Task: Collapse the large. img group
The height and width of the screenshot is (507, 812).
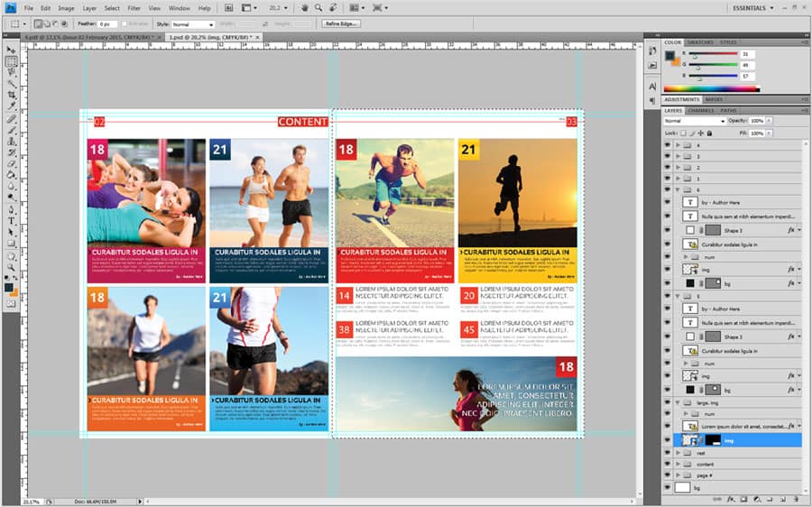Action: click(x=678, y=402)
